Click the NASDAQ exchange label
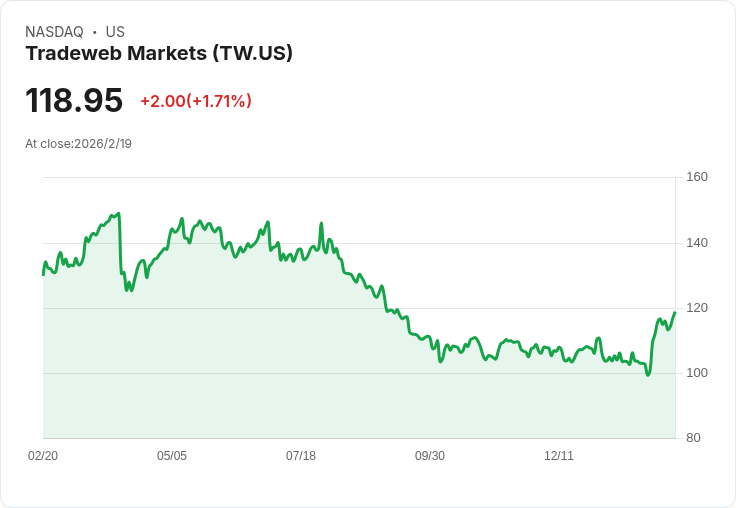Screen dimensions: 736x508 pos(54,32)
